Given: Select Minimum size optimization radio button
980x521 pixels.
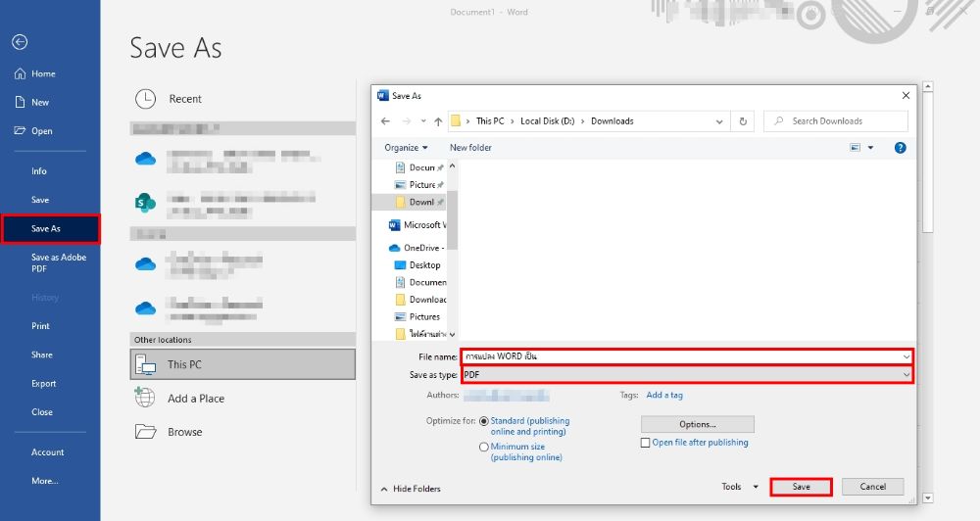Looking at the screenshot, I should coord(484,447).
